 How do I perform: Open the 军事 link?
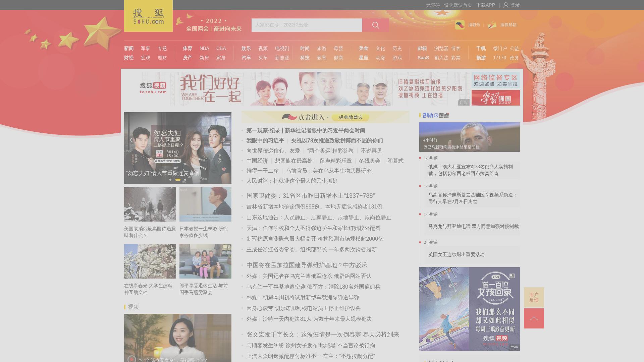(146, 49)
